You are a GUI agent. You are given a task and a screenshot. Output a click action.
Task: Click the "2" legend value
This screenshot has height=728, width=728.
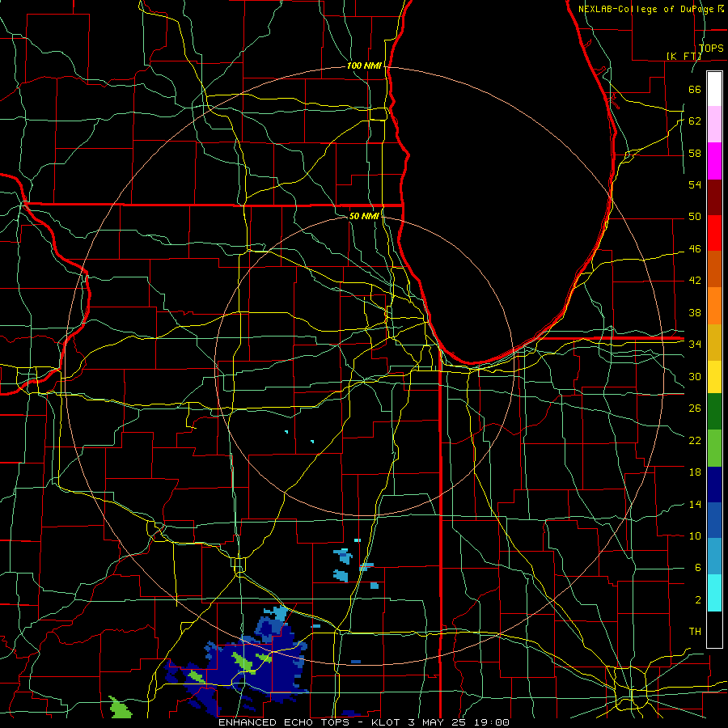tap(697, 600)
